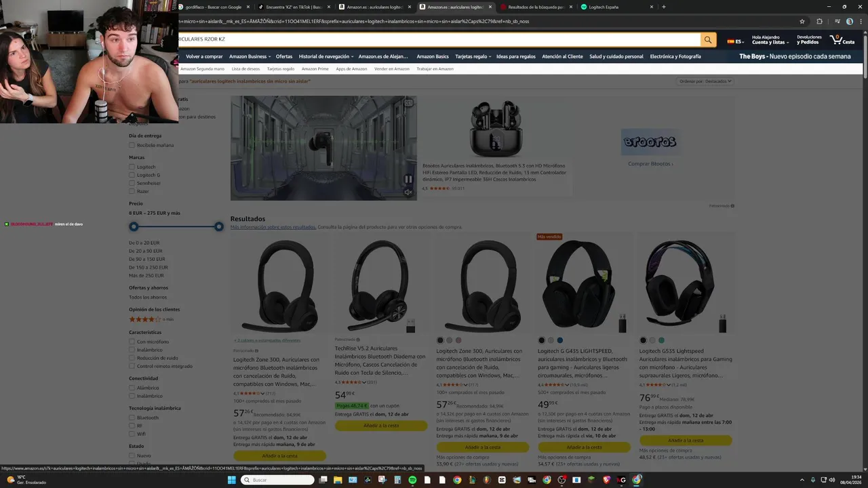Check the Razer brand filter
Viewport: 868px width, 488px height.
click(132, 191)
